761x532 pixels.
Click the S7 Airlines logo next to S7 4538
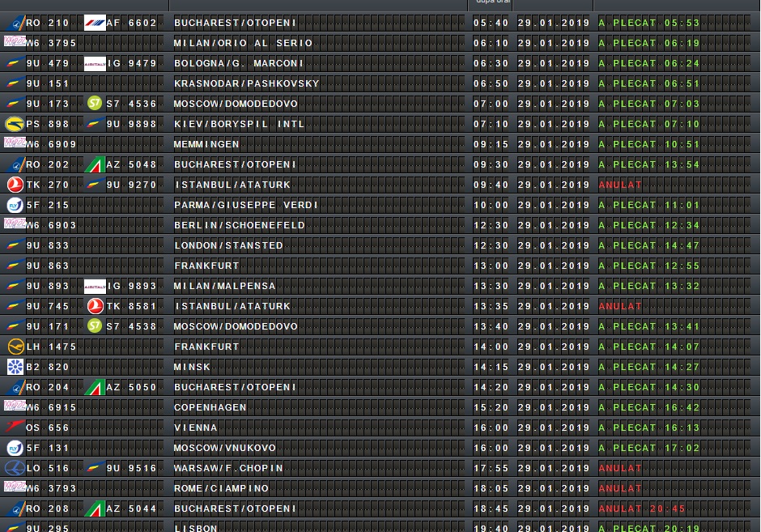95,326
